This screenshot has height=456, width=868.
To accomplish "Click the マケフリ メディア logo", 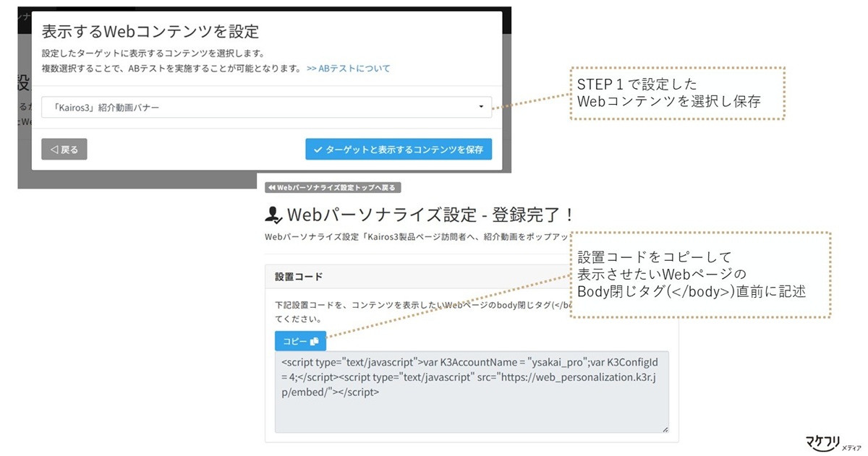I will click(x=833, y=442).
